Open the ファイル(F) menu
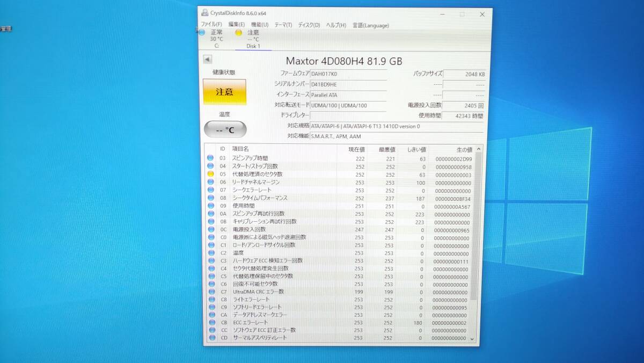Image resolution: width=644 pixels, height=363 pixels. [x=211, y=25]
